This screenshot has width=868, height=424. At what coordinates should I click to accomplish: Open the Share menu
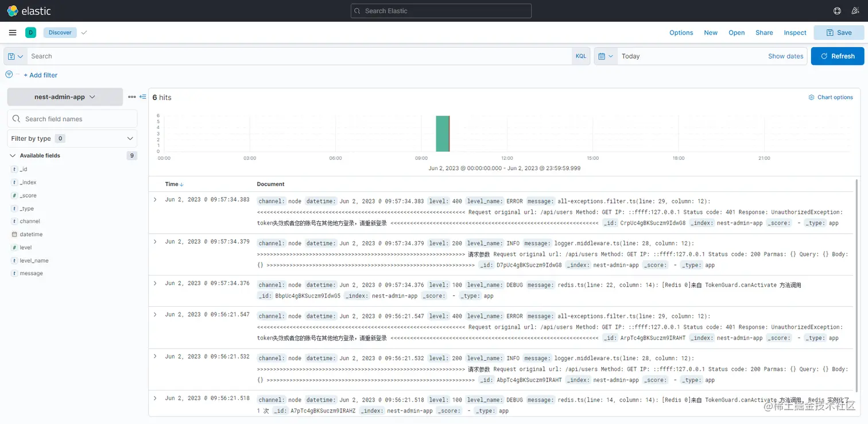pyautogui.click(x=764, y=33)
